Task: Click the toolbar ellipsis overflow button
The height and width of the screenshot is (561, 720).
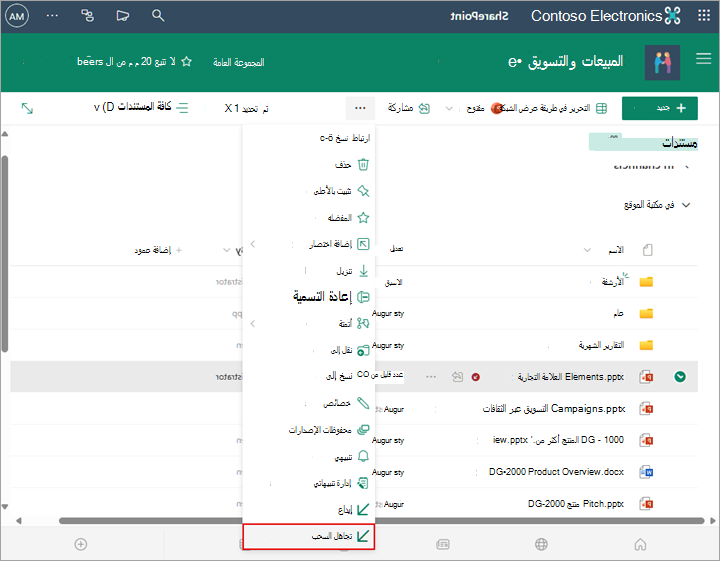Action: coord(360,108)
